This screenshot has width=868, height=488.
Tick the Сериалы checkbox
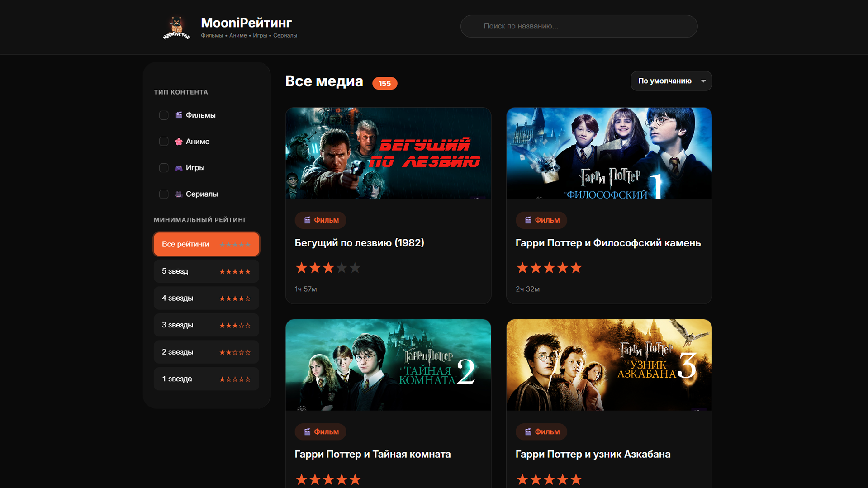164,194
